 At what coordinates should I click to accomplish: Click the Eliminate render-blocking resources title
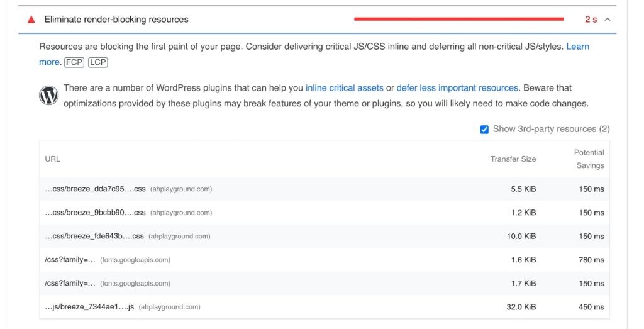pyautogui.click(x=116, y=20)
